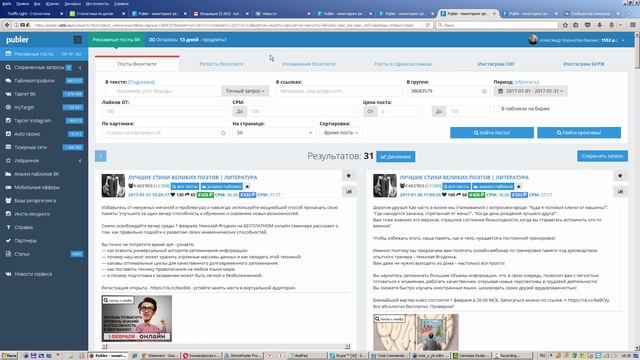The width and height of the screenshot is (640, 360).
Task: Click the продлить subscription link
Action: tap(215, 40)
